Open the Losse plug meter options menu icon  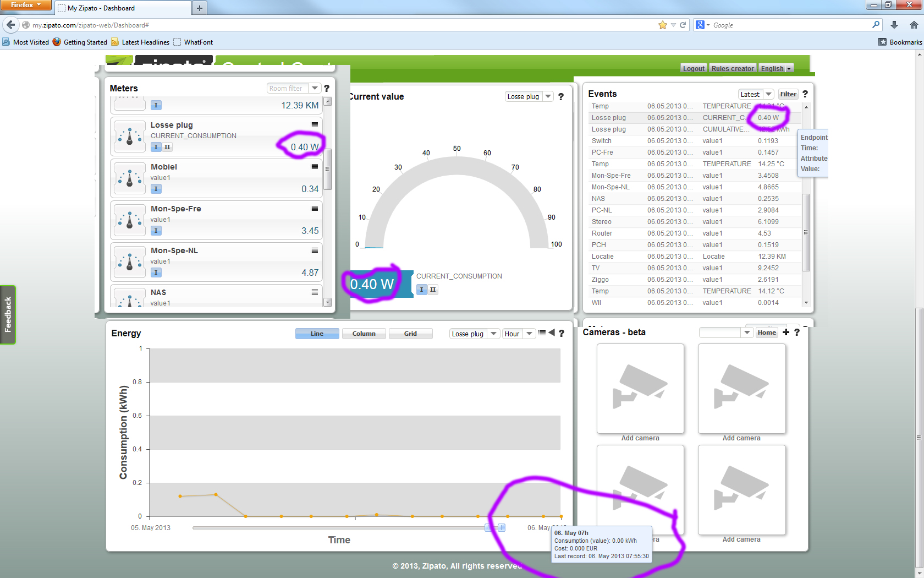point(314,125)
